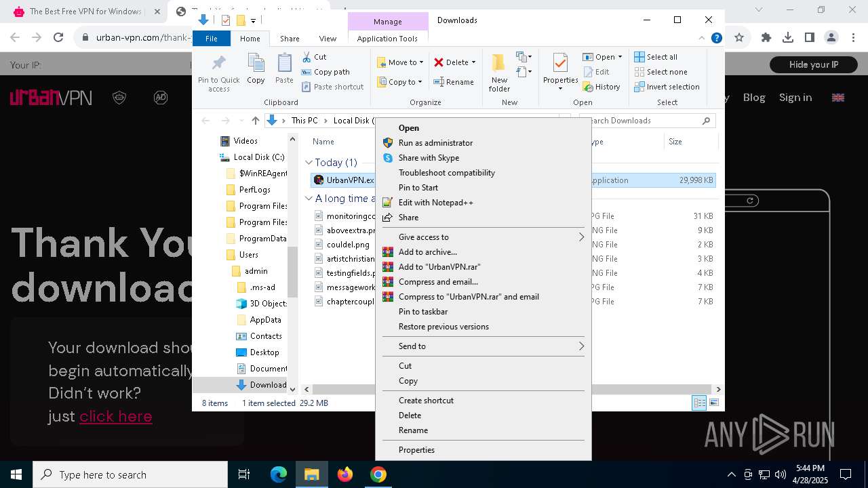Image resolution: width=868 pixels, height=488 pixels.
Task: Click the Explorer Help question mark icon
Action: click(x=716, y=39)
